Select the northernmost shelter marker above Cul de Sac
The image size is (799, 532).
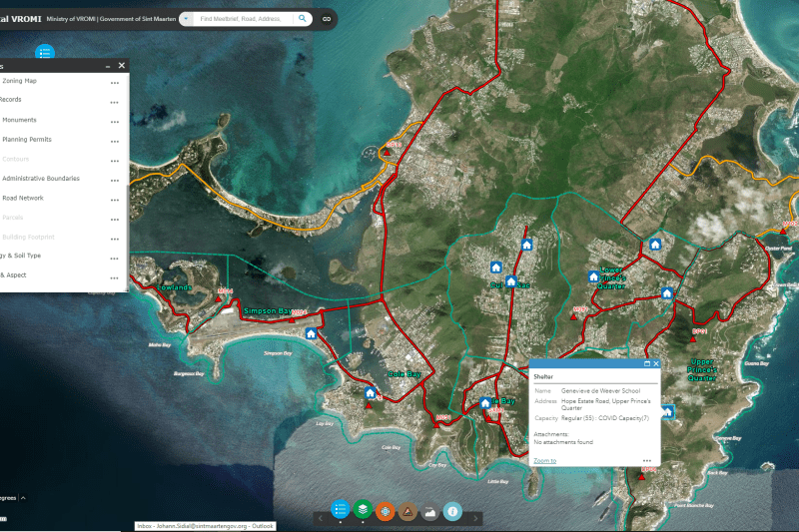click(x=527, y=245)
